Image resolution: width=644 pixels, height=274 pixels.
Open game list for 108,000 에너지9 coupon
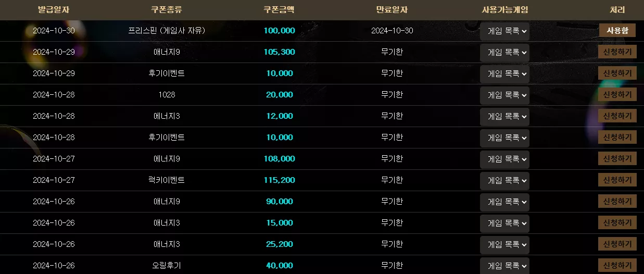point(504,159)
